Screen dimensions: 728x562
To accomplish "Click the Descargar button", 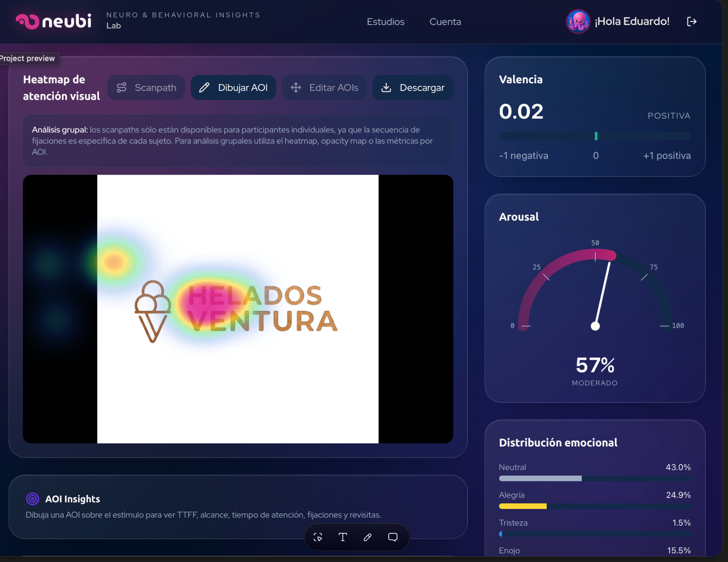I will point(413,88).
